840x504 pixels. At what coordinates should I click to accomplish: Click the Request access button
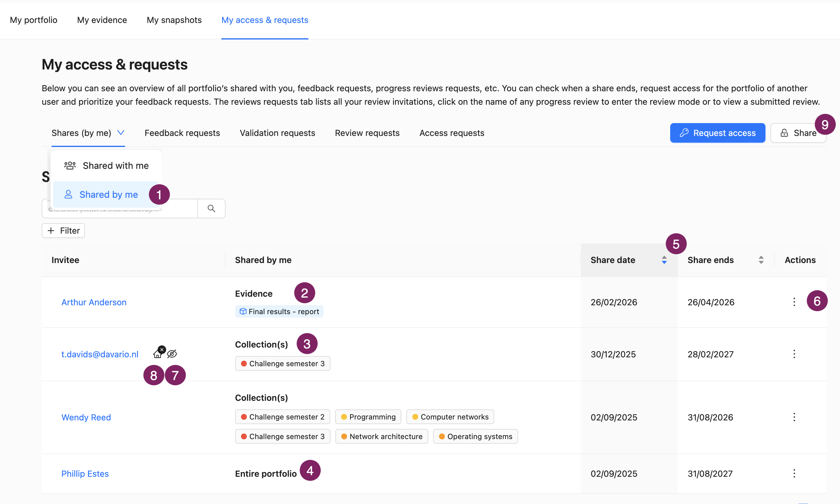pyautogui.click(x=718, y=133)
